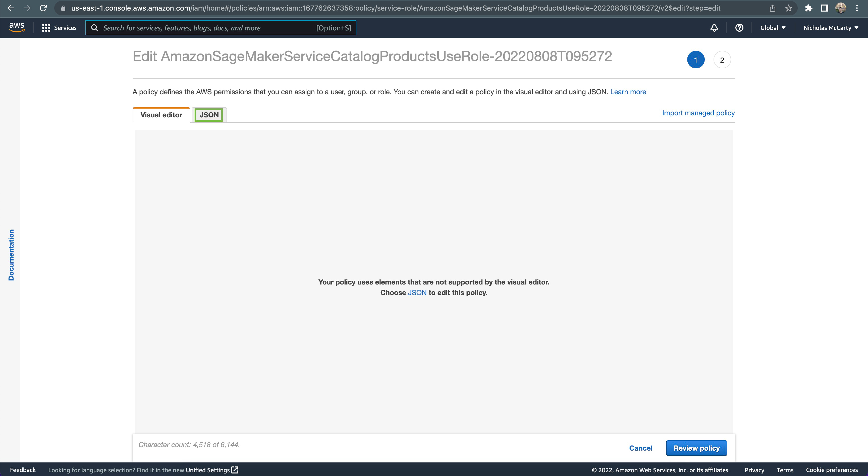This screenshot has width=868, height=476.
Task: Go to step 2 indicator
Action: (722, 60)
